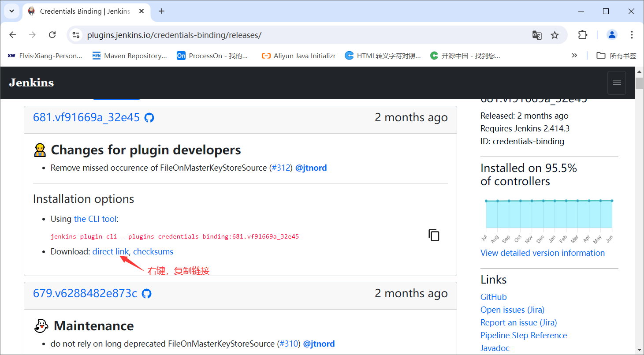The height and width of the screenshot is (355, 644).
Task: Open @jtnord profile under release 679
Action: pos(319,344)
